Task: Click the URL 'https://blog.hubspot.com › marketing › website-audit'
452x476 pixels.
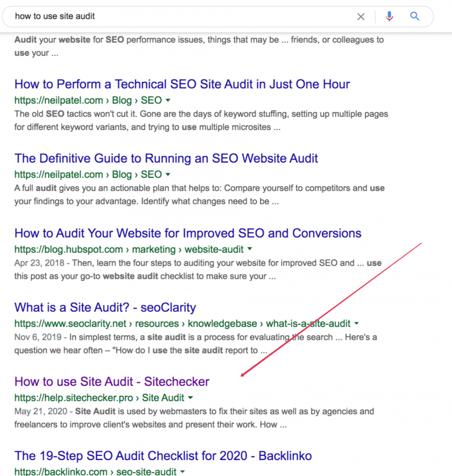Action: point(129,249)
